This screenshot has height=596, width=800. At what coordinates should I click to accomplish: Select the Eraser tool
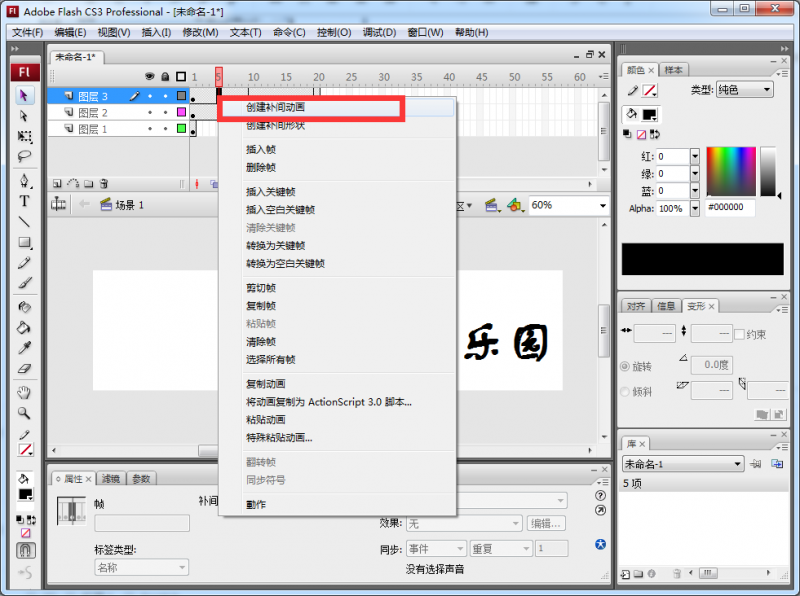24,368
